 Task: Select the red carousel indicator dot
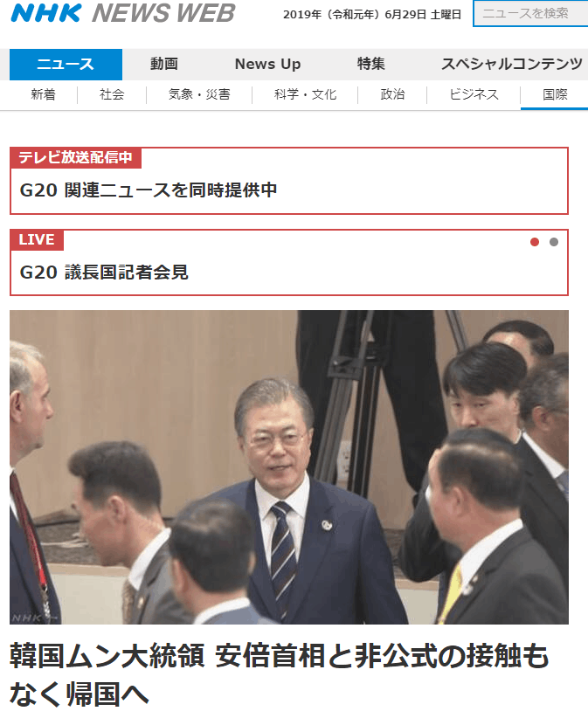pos(535,242)
